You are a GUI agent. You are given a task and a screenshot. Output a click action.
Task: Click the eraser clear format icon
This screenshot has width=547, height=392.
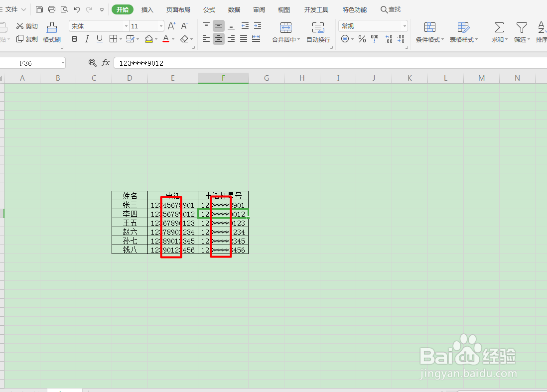click(x=184, y=39)
